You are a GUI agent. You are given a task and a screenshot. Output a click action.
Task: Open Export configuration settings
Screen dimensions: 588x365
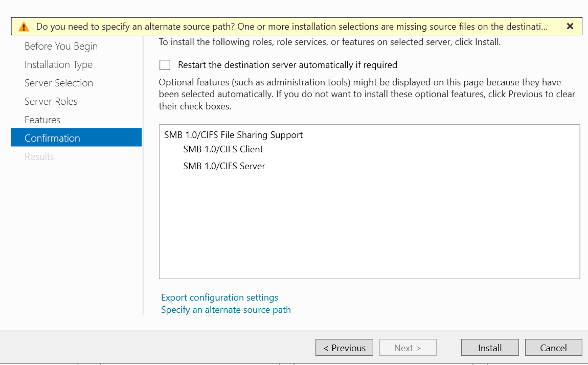click(219, 297)
